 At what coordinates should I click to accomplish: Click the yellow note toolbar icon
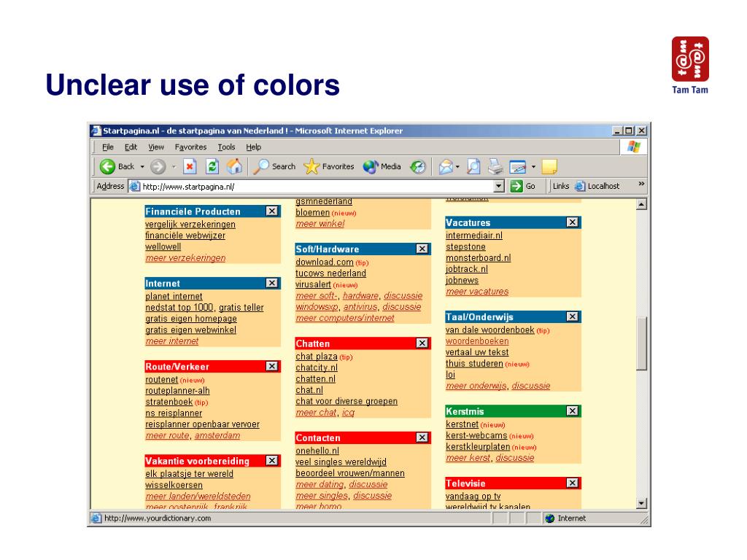(549, 166)
